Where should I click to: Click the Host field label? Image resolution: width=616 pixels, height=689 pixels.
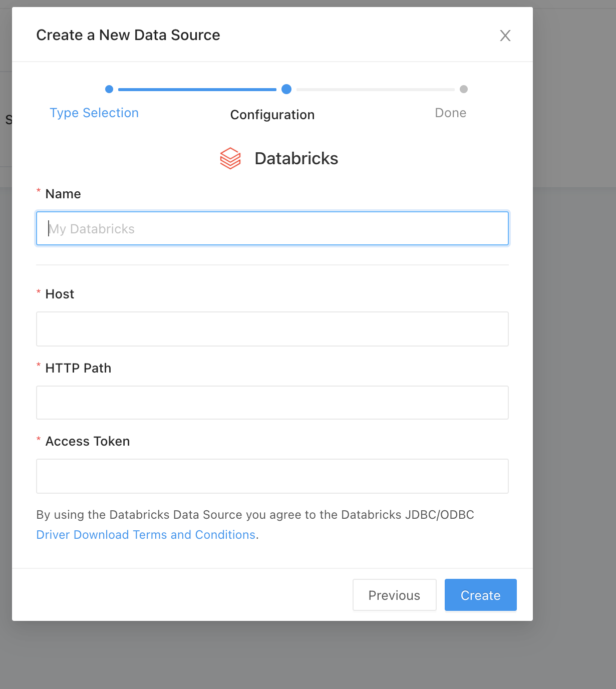coord(60,294)
